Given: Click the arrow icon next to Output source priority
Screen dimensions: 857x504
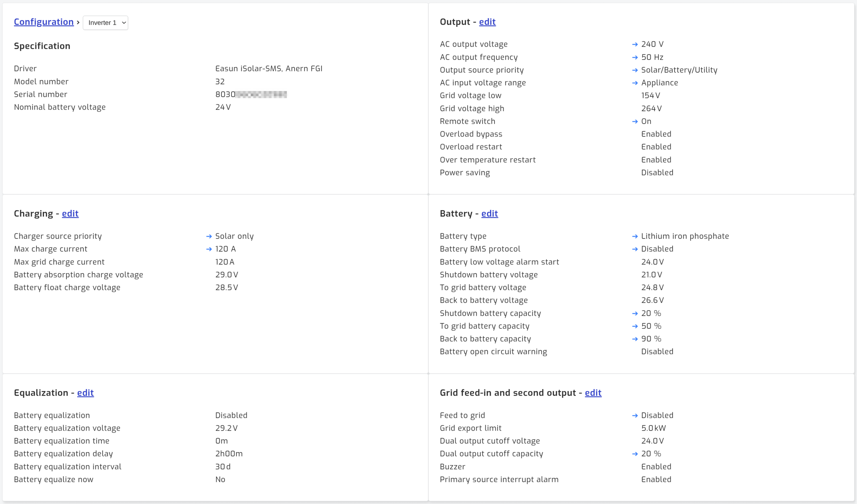Looking at the screenshot, I should pyautogui.click(x=635, y=70).
